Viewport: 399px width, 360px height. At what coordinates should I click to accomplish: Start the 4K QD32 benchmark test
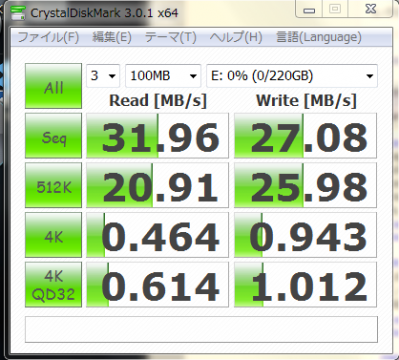[53, 284]
